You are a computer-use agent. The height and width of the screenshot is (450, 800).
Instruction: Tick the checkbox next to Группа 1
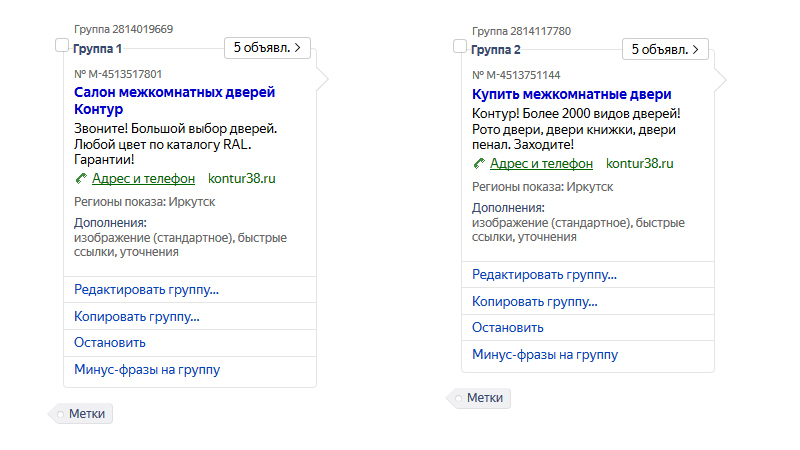point(62,45)
